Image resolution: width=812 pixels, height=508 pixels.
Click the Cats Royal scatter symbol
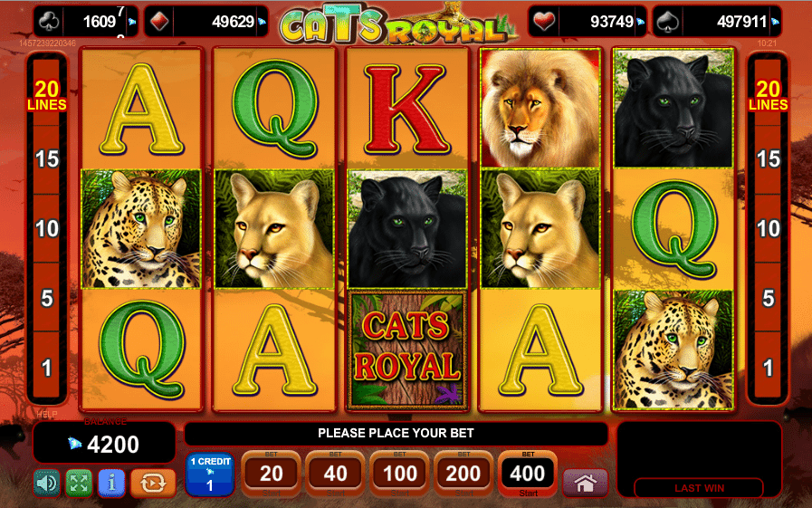407,350
